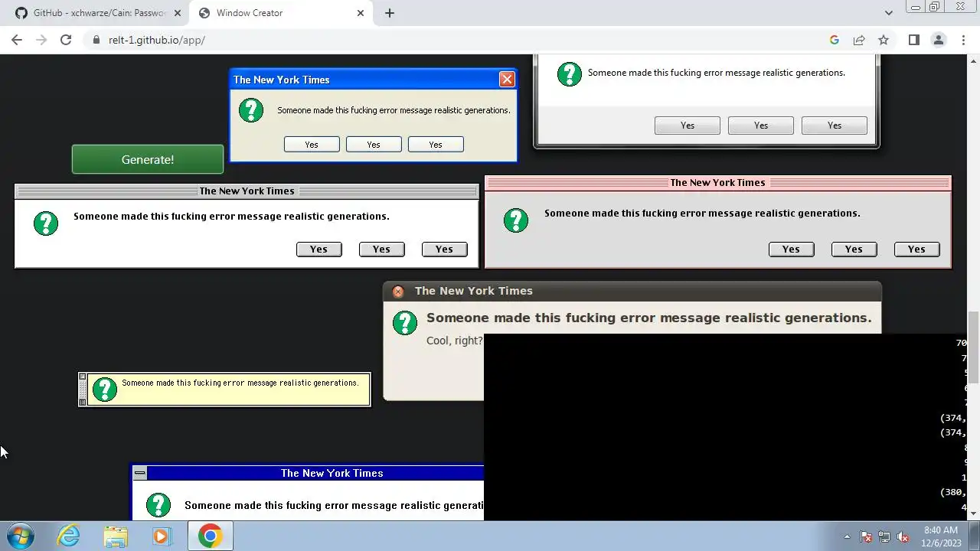
Task: Open Windows Media Player from the taskbar
Action: click(162, 536)
